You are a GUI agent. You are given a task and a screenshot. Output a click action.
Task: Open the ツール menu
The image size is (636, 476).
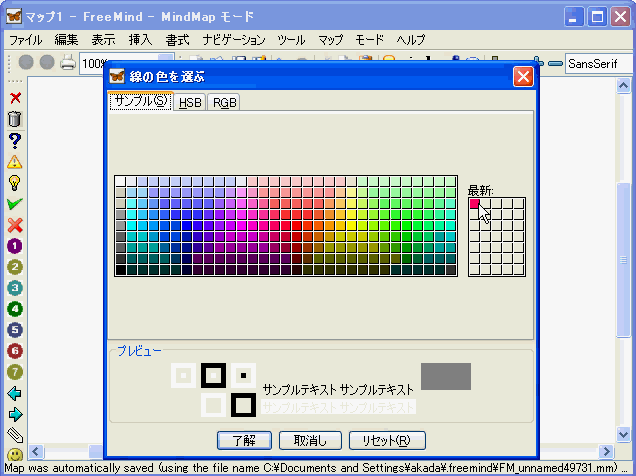coord(291,40)
